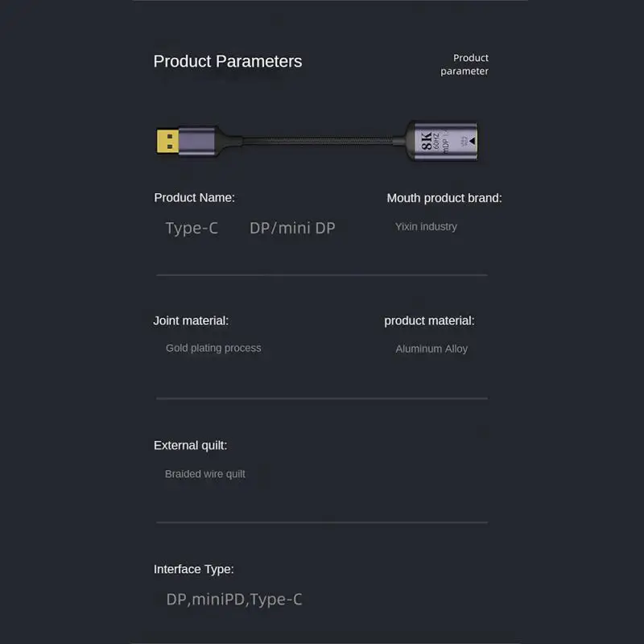This screenshot has width=644, height=644.
Task: Click the Product Name label
Action: [x=194, y=197]
